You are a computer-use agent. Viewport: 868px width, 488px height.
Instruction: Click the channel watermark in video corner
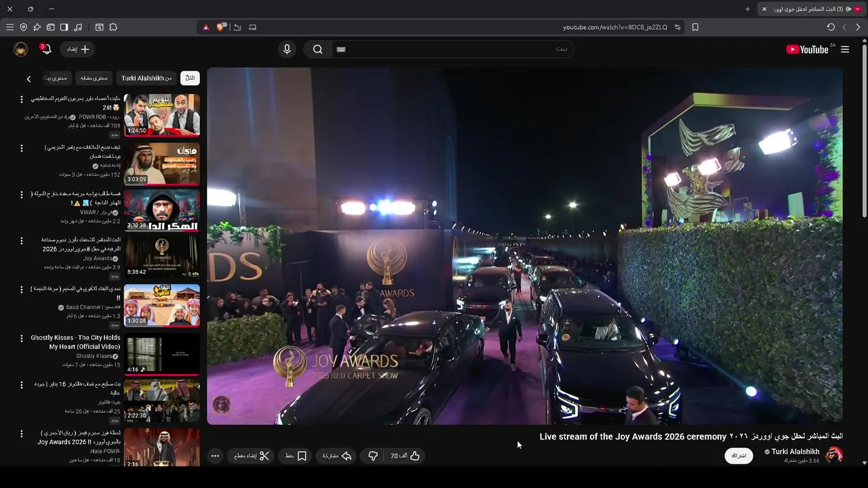222,405
